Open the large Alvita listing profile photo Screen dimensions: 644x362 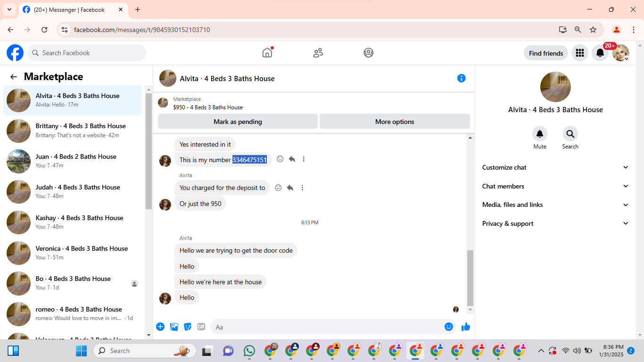555,87
